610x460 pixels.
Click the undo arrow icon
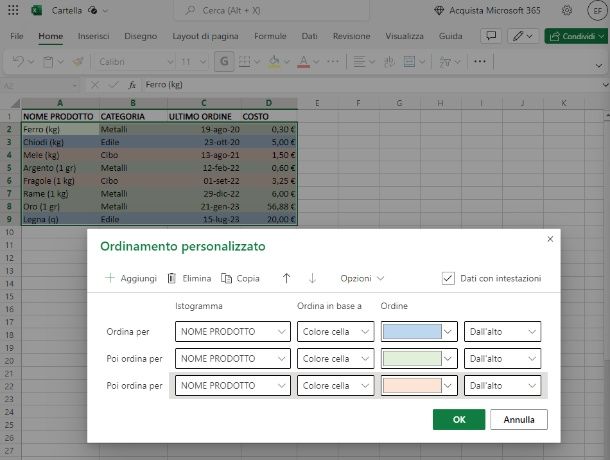18,61
